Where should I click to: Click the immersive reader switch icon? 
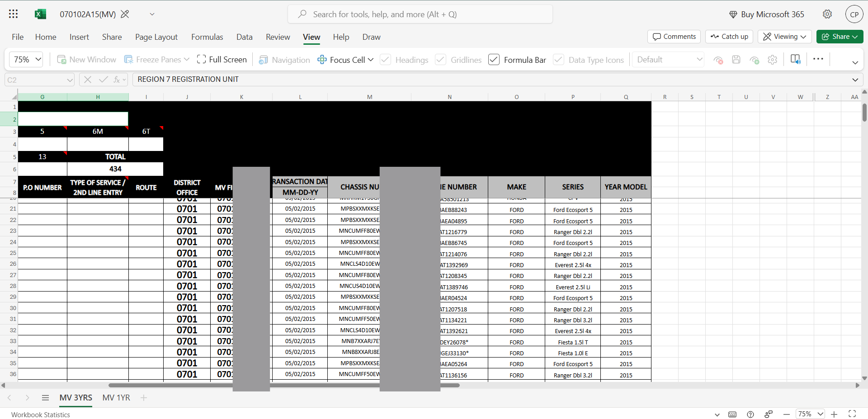pos(796,59)
